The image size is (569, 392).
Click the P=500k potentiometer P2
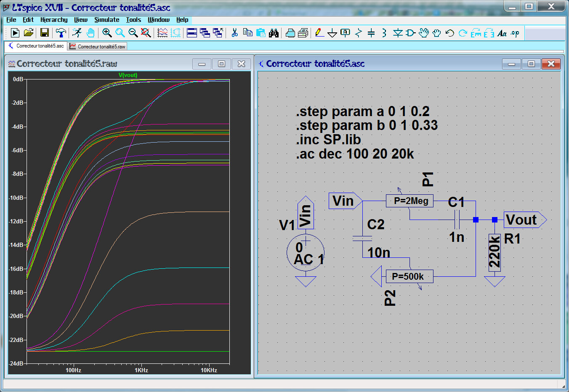point(409,276)
